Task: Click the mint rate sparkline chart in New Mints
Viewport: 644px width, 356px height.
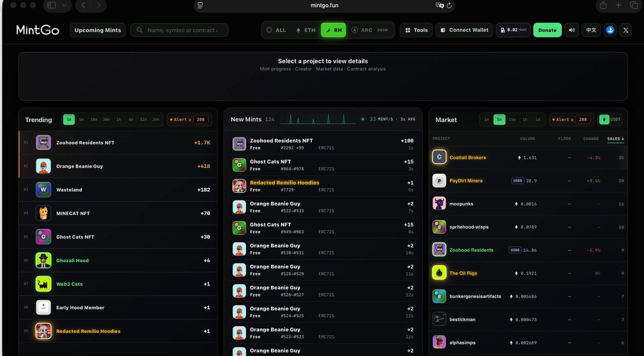Action: click(x=318, y=119)
